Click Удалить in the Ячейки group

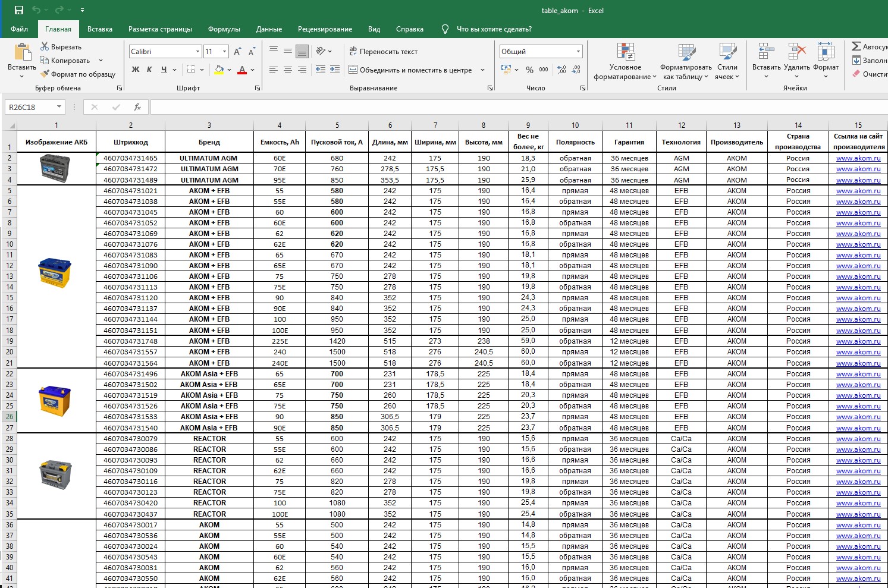click(796, 61)
